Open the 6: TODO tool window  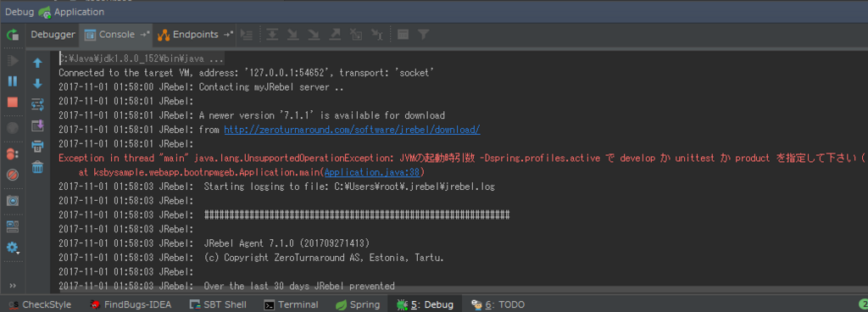click(497, 304)
